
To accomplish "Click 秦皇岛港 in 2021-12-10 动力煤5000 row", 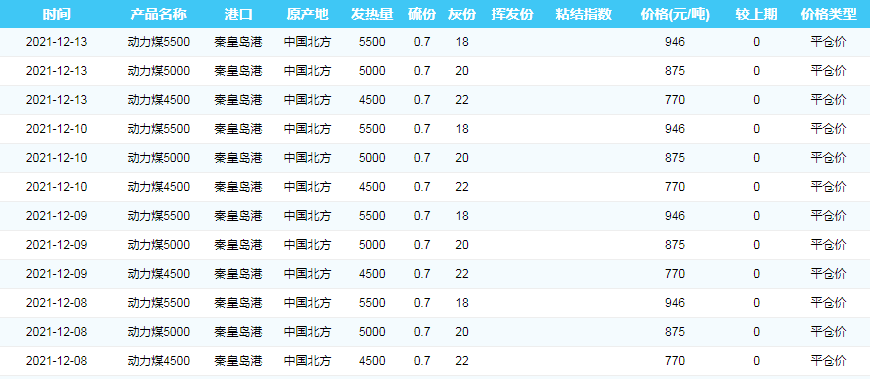I will click(238, 158).
